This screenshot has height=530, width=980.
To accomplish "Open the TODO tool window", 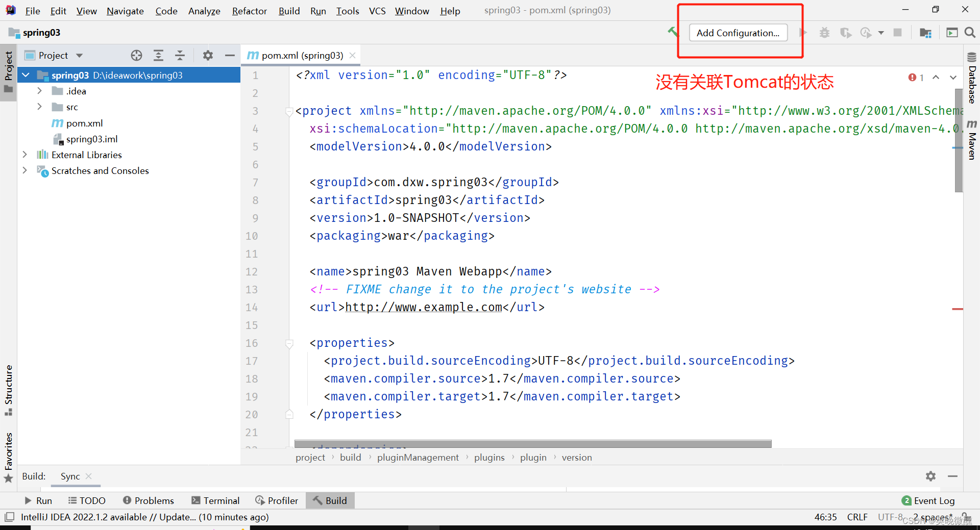I will click(87, 500).
